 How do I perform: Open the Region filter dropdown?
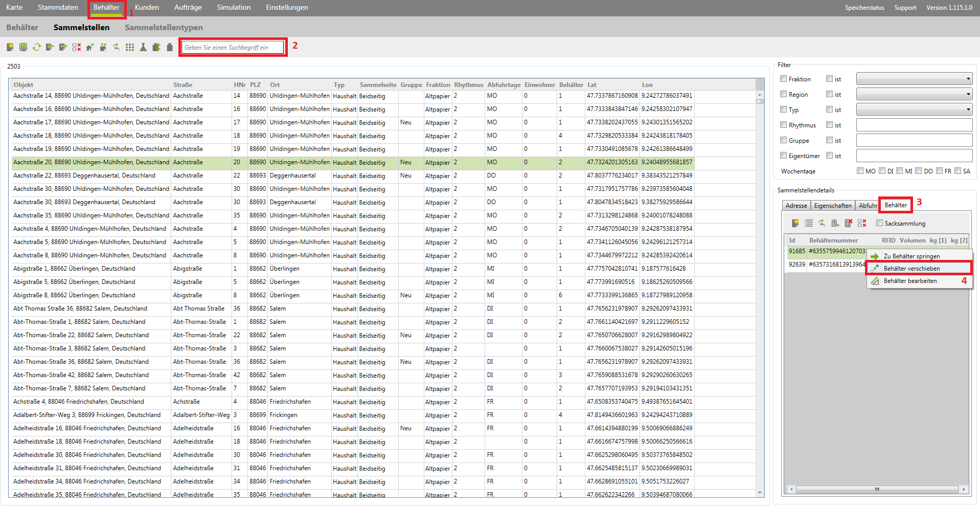point(914,94)
